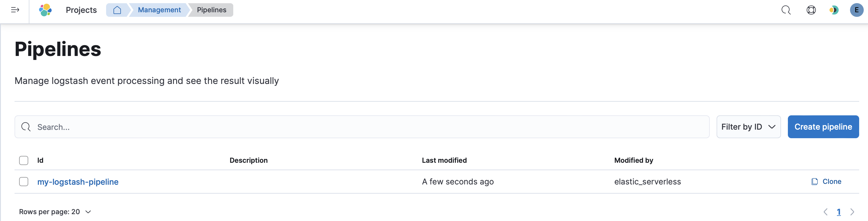Expand the navigation sidebar menu

[15, 10]
